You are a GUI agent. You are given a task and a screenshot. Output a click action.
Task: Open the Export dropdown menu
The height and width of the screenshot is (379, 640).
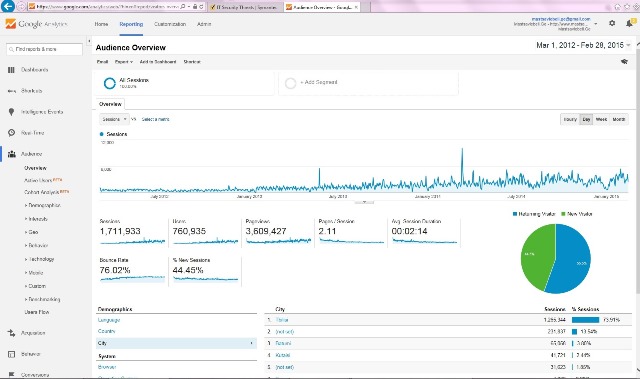pyautogui.click(x=124, y=62)
